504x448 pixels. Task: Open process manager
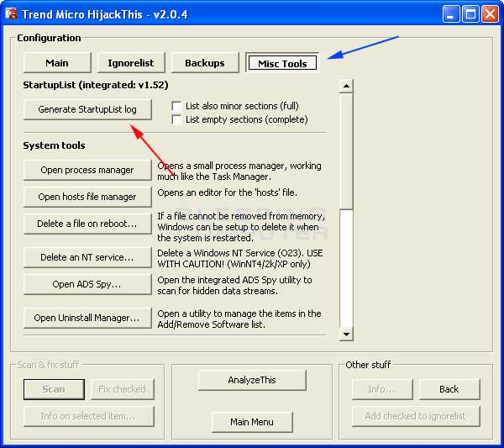87,170
